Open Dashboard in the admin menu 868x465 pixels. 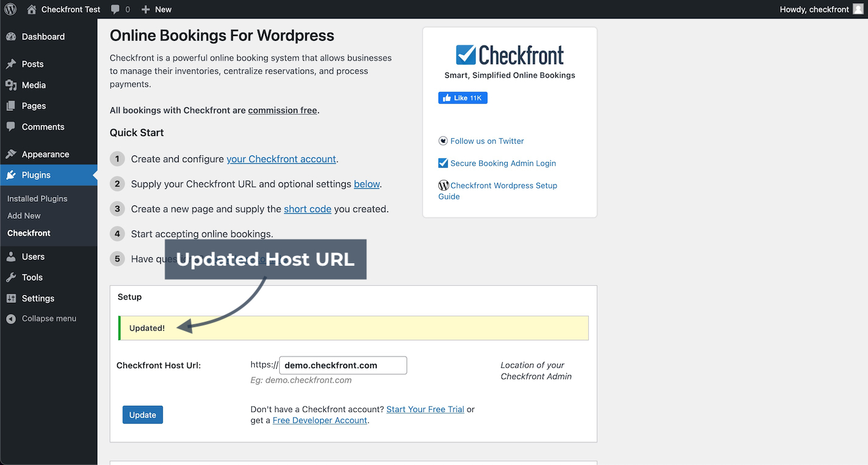(43, 37)
